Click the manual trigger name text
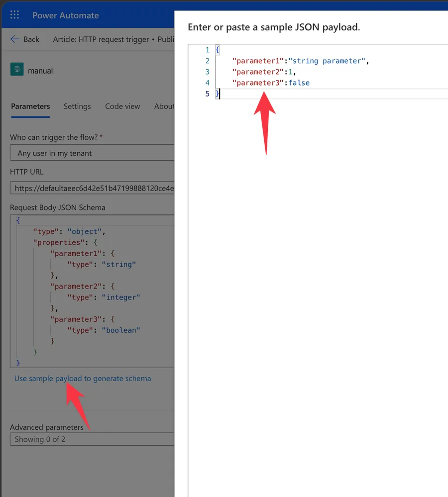This screenshot has width=448, height=497. (40, 71)
